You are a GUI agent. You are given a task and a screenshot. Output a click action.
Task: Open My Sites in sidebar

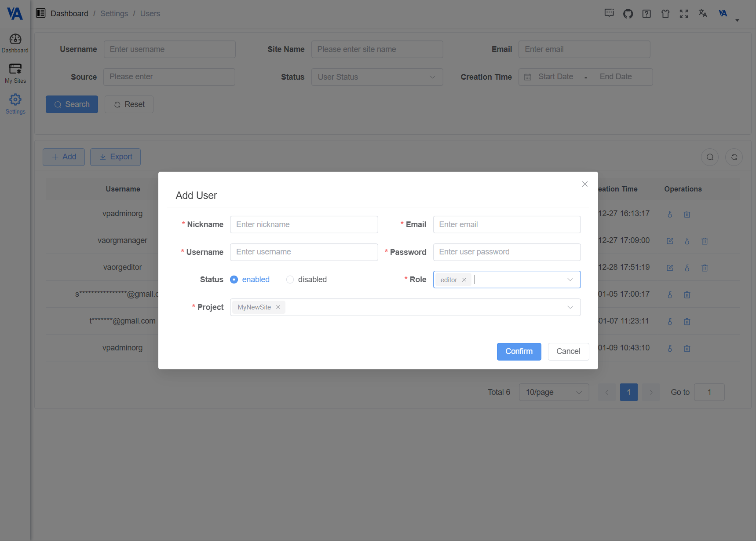(x=15, y=73)
